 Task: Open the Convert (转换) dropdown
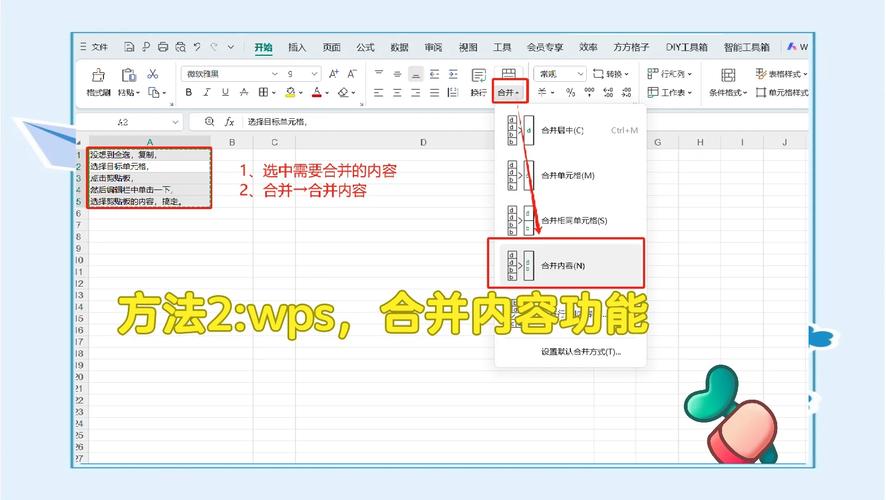pos(611,74)
